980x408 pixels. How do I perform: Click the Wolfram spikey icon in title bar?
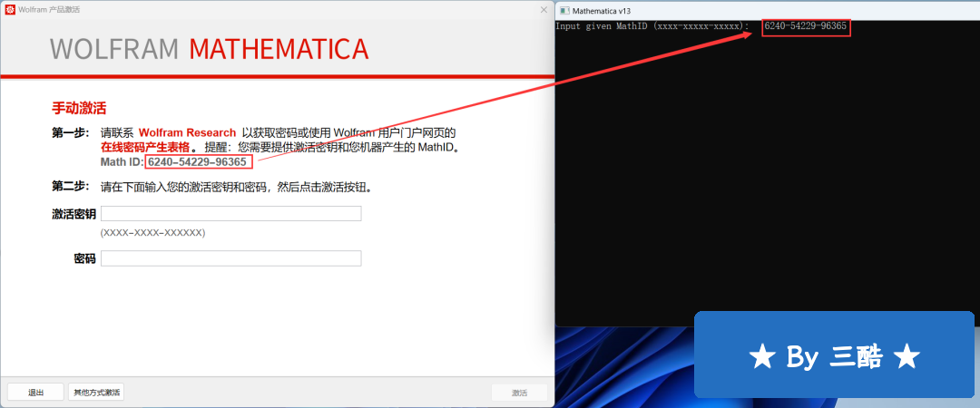[10, 9]
